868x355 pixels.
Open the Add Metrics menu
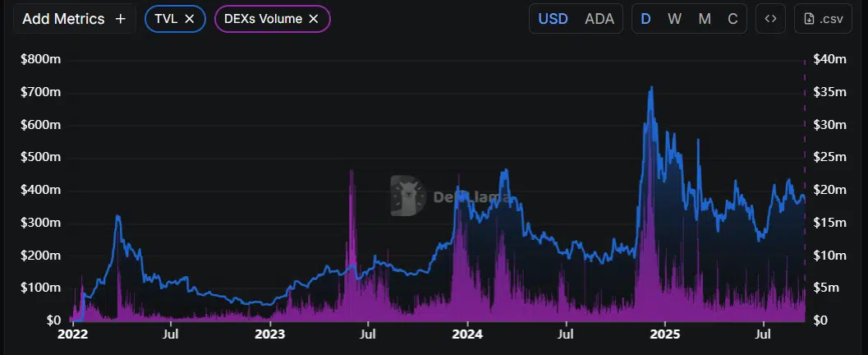(x=75, y=19)
